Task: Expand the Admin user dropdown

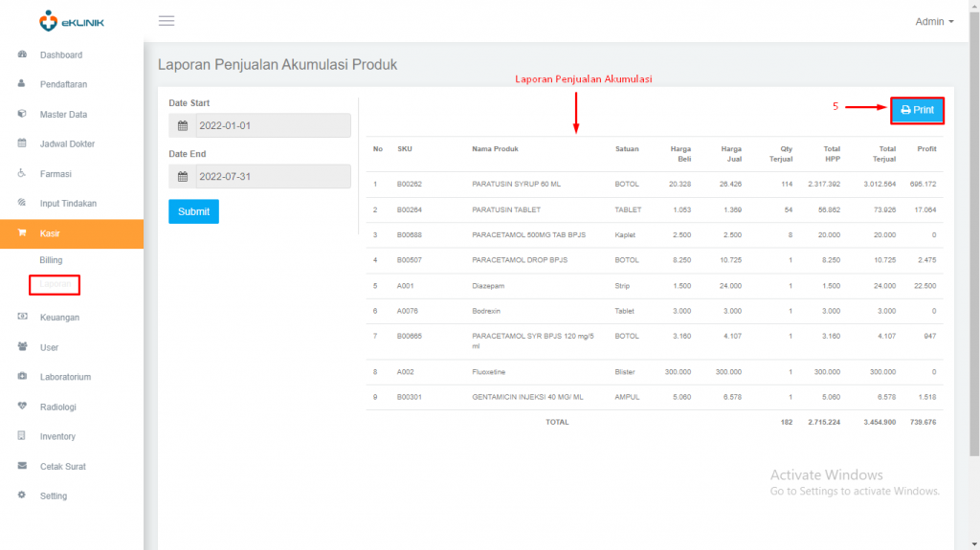Action: coord(934,21)
